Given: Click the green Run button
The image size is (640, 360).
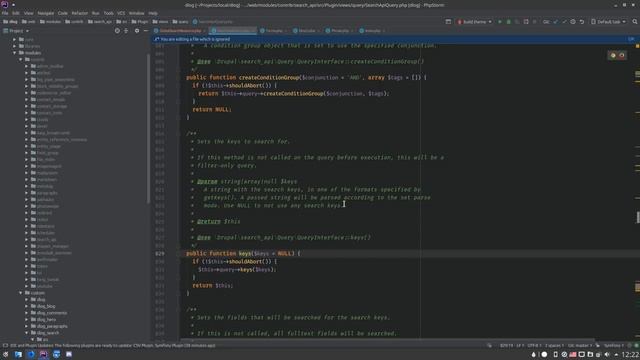Looking at the screenshot, I should pos(500,22).
